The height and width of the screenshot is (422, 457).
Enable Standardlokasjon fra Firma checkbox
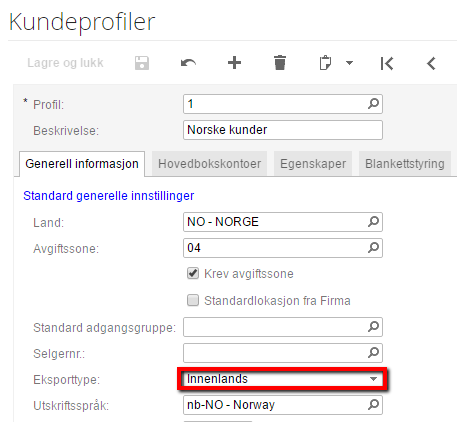tap(193, 300)
